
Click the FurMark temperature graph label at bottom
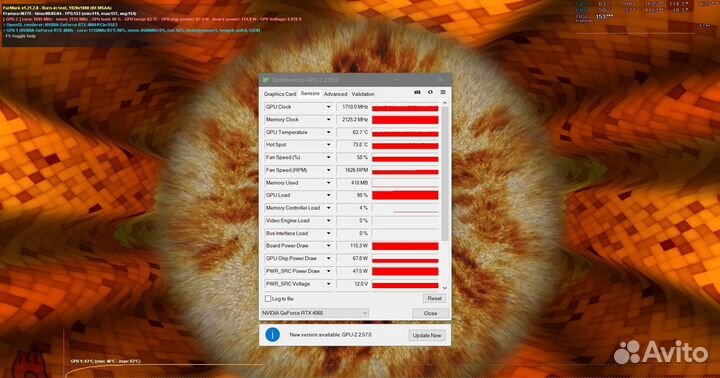(105, 361)
